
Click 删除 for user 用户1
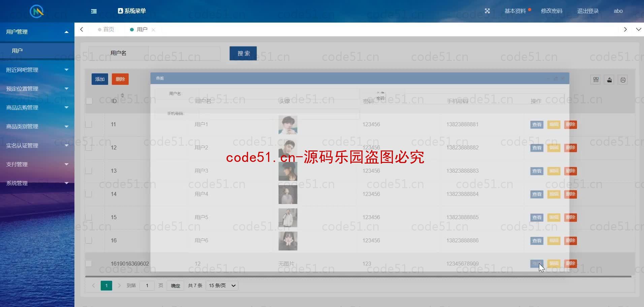[571, 125]
